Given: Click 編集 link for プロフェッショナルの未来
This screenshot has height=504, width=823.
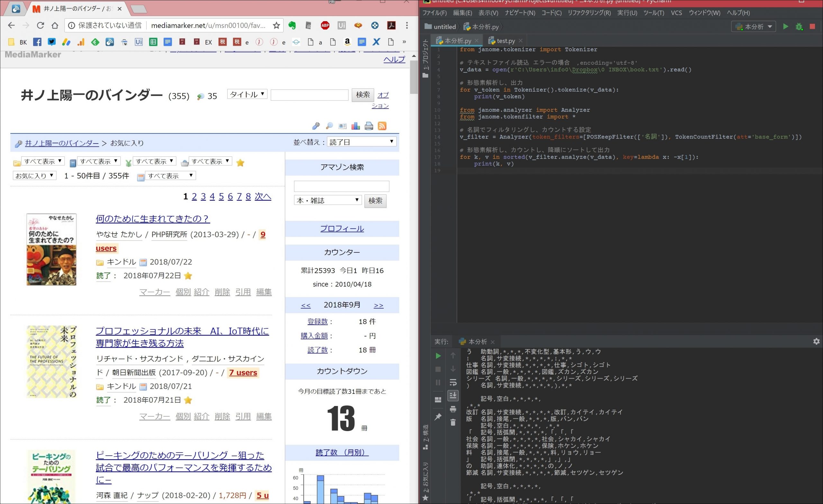Looking at the screenshot, I should [264, 416].
